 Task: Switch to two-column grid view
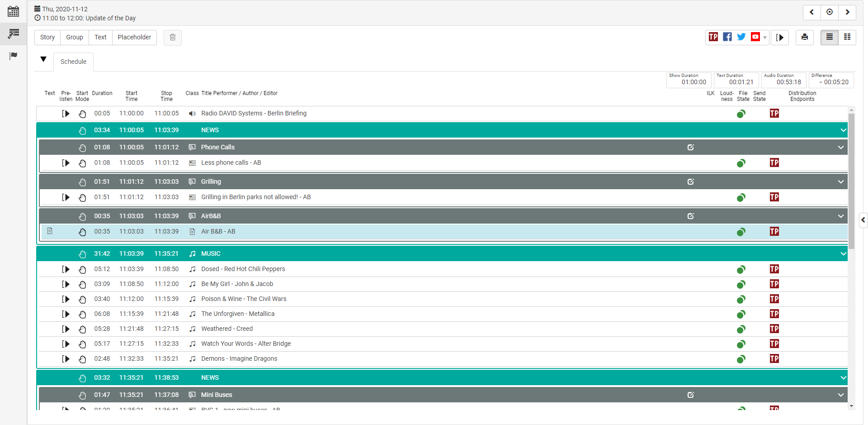pos(847,38)
